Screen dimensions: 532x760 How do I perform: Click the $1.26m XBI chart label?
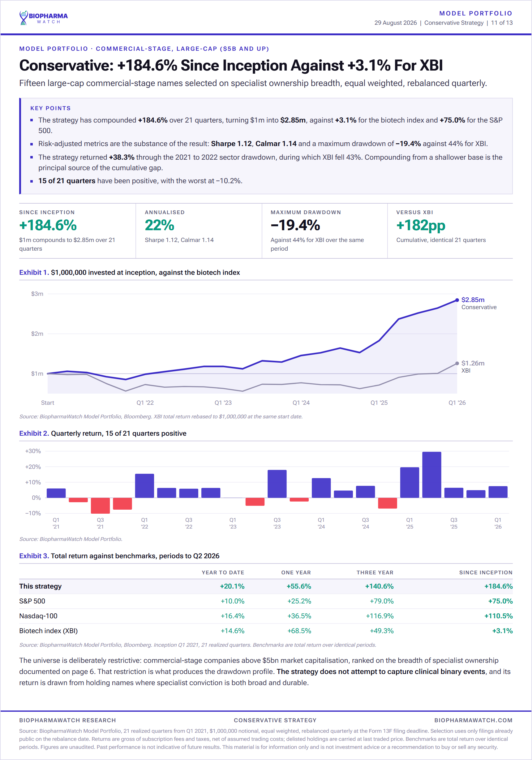473,363
